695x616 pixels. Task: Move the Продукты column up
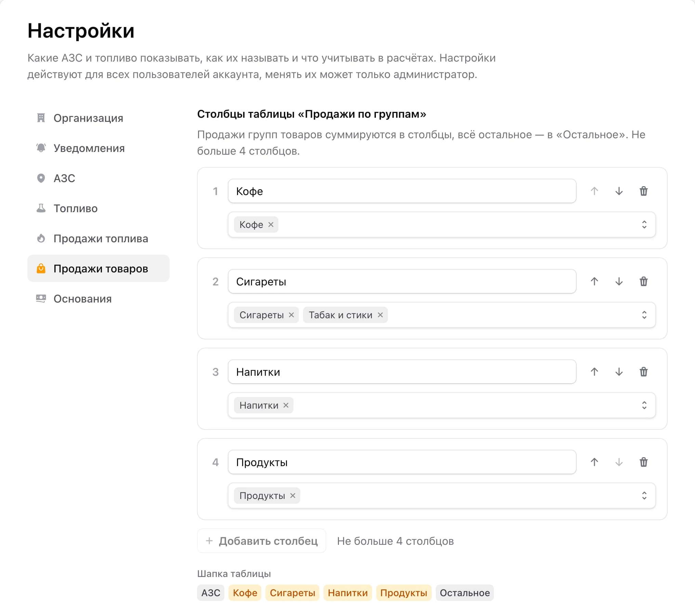[594, 462]
